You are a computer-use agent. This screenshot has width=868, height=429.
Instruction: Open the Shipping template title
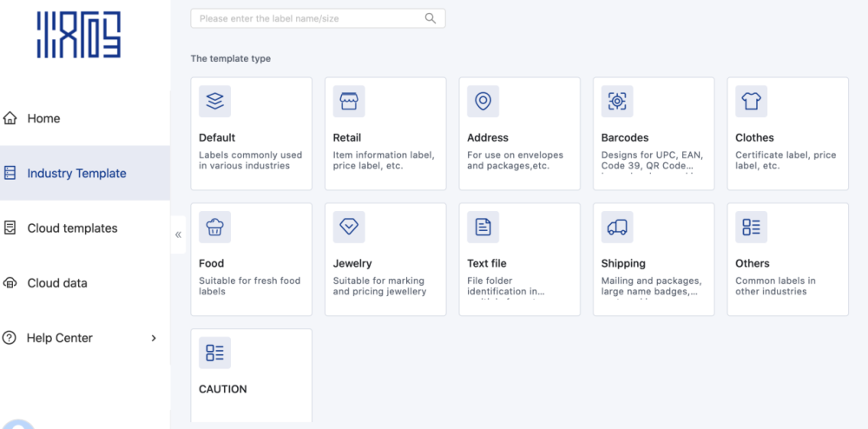pos(623,263)
